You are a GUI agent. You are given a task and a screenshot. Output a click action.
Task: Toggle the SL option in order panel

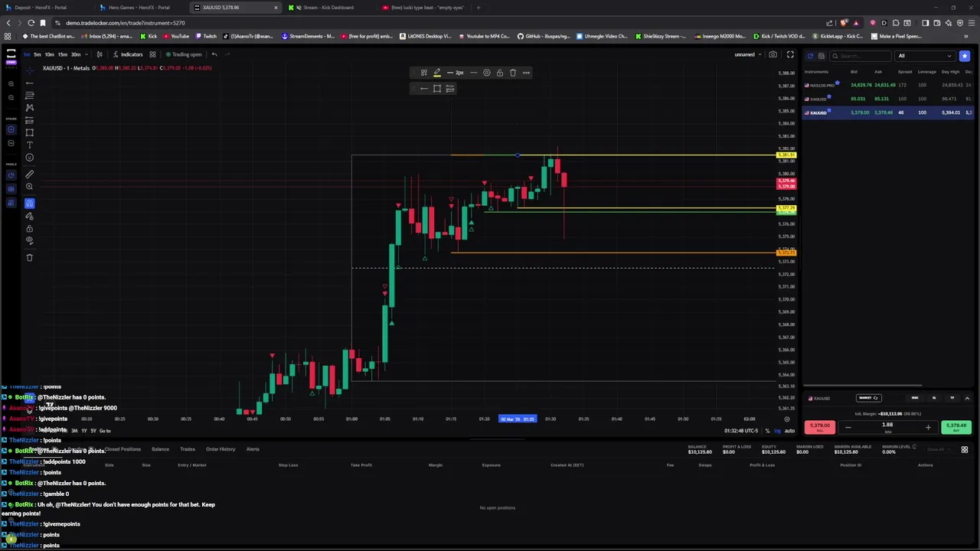pyautogui.click(x=934, y=398)
